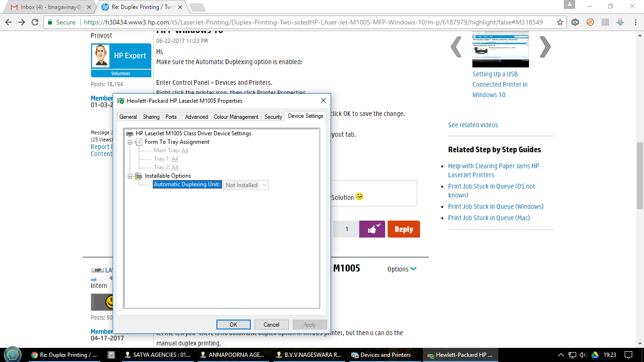Screen dimensions: 644x362
Task: Click the download arrow extension icon in Chrome
Action: point(620,22)
